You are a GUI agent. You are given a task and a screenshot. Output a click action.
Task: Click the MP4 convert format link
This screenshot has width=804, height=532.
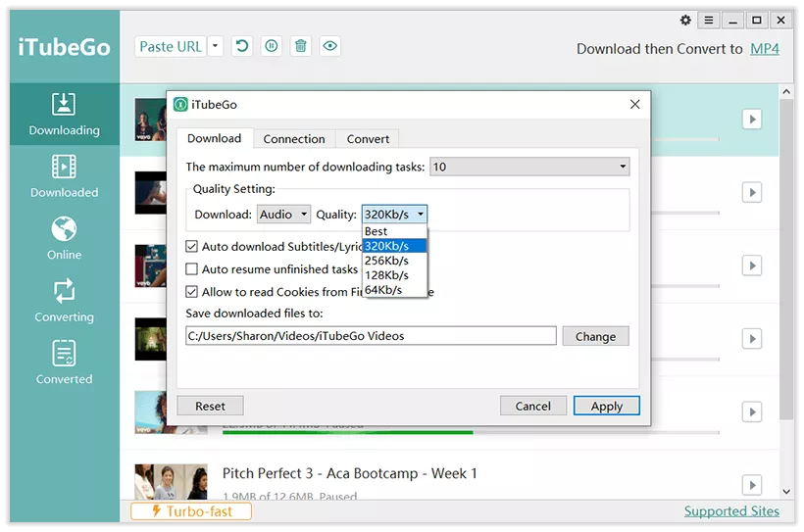pyautogui.click(x=765, y=49)
